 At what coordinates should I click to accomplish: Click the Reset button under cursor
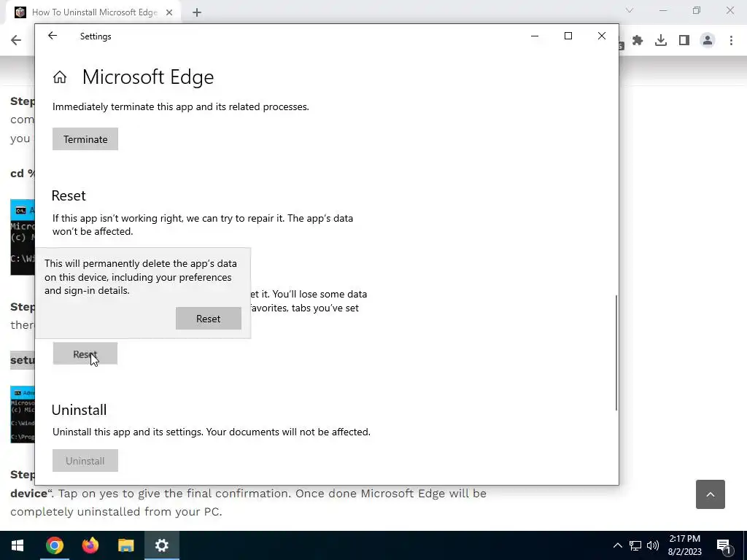85,354
